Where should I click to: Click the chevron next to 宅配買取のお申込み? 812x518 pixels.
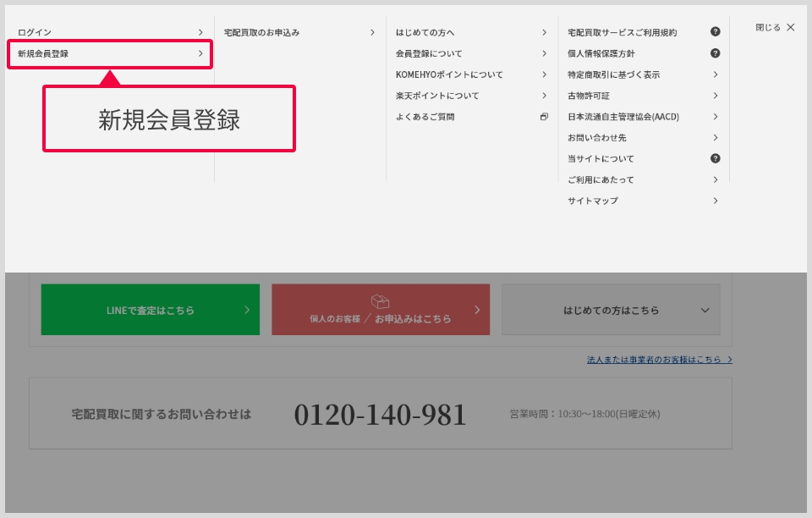[x=372, y=32]
